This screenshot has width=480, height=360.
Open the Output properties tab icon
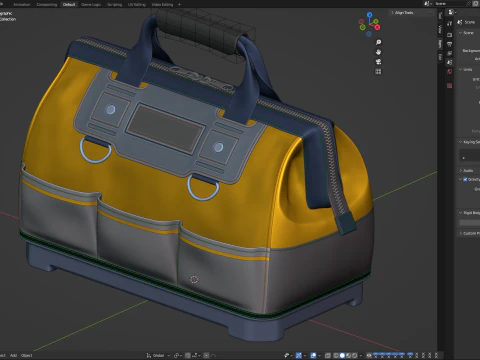449,44
